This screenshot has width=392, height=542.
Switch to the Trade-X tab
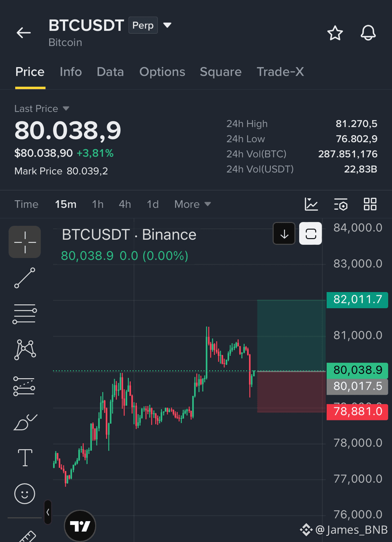pyautogui.click(x=280, y=72)
